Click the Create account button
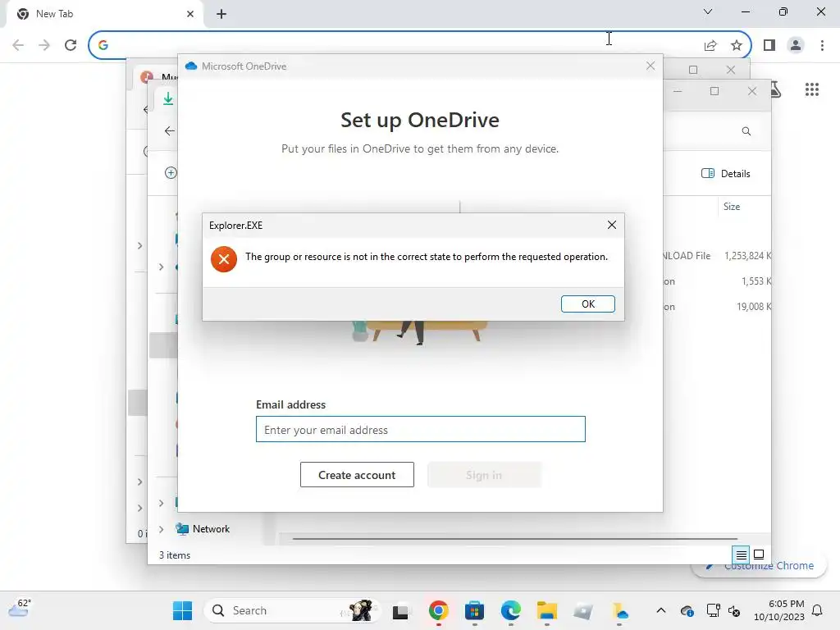The image size is (840, 630). pyautogui.click(x=357, y=475)
